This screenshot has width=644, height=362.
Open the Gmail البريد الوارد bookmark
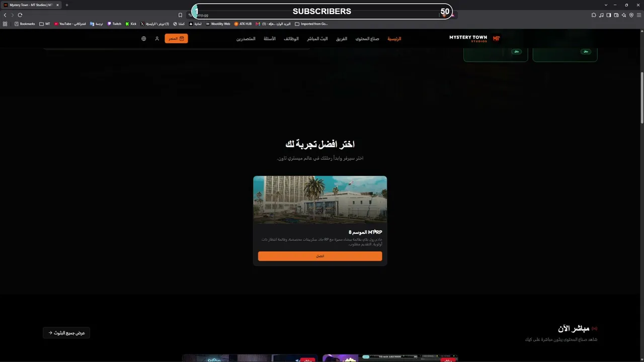[273, 24]
